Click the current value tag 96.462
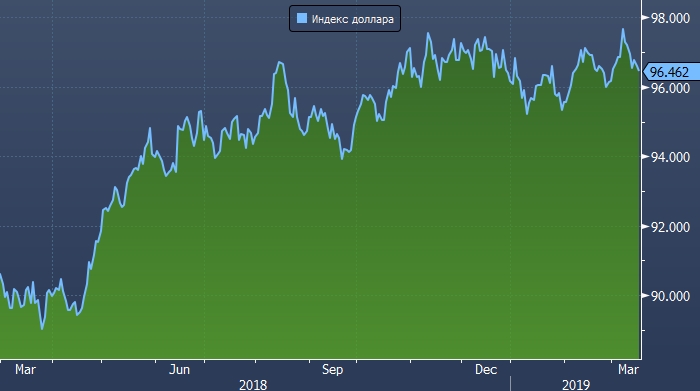The width and height of the screenshot is (700, 391). (671, 71)
